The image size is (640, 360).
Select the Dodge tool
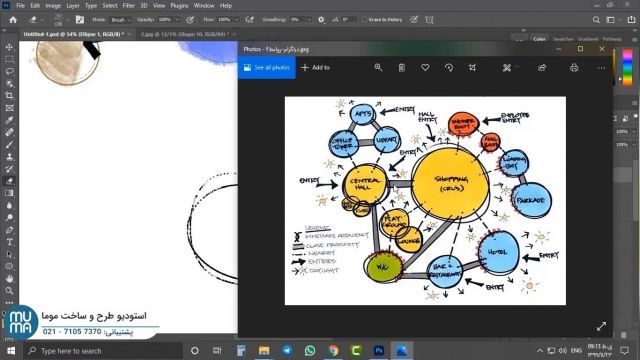[9, 218]
